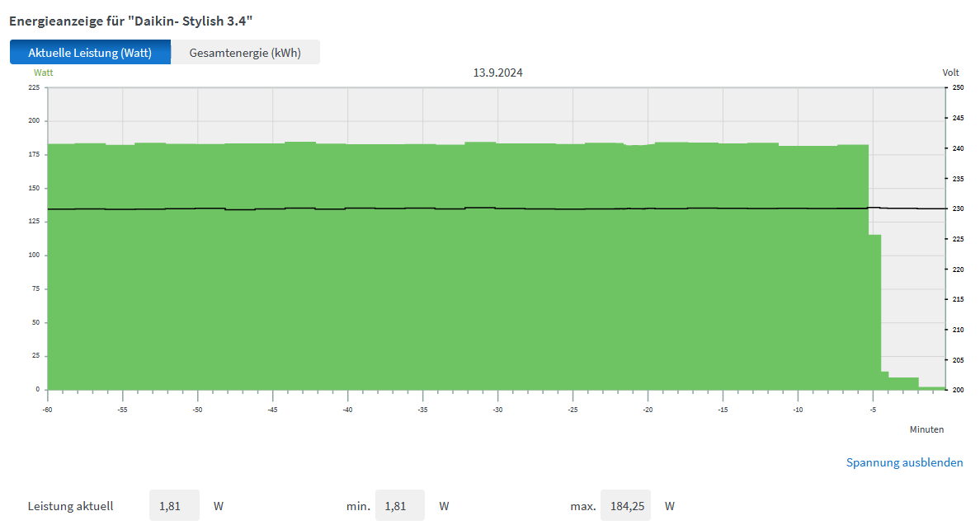The image size is (980, 525).
Task: Click the -30 tick on the time axis
Action: tap(497, 410)
